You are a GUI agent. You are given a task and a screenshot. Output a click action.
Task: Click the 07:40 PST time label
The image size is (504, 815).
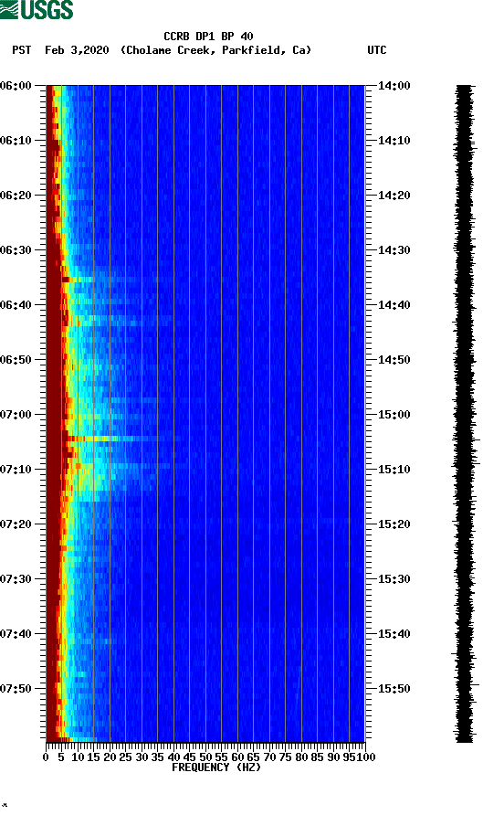click(x=16, y=634)
